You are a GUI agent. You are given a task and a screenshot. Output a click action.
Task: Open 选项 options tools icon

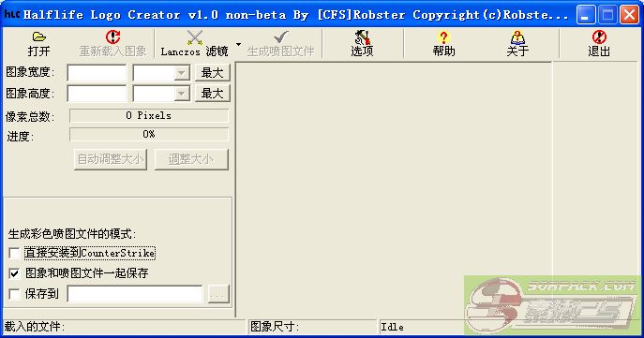click(362, 37)
